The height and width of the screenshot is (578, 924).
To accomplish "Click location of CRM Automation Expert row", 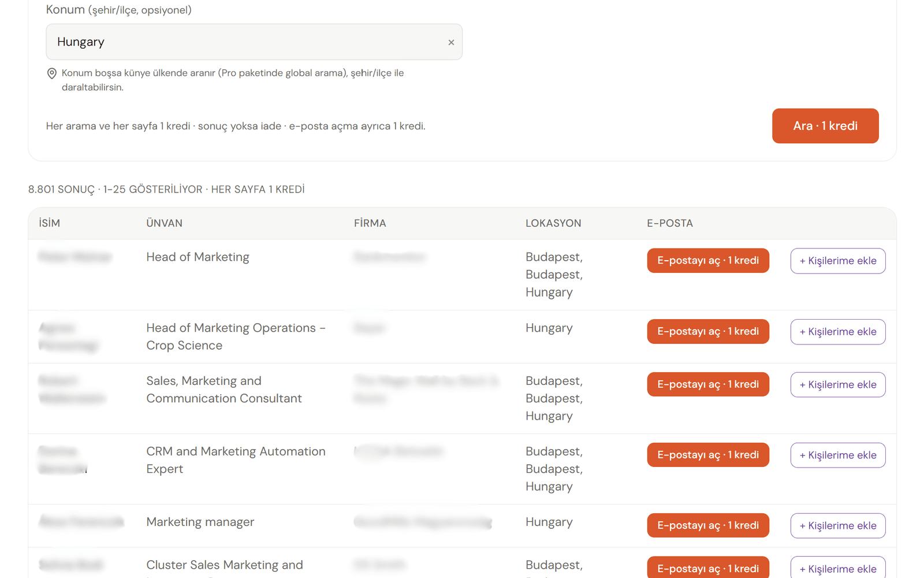I will 554,469.
